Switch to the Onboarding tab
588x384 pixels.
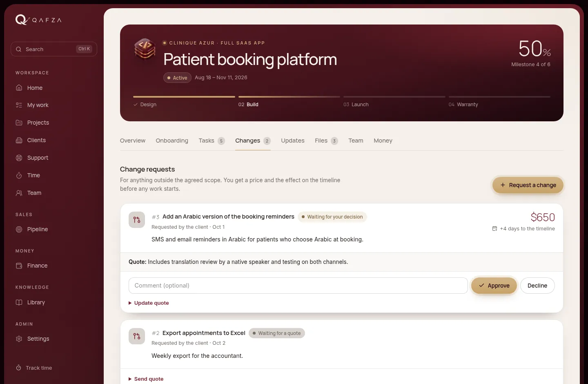(x=172, y=141)
